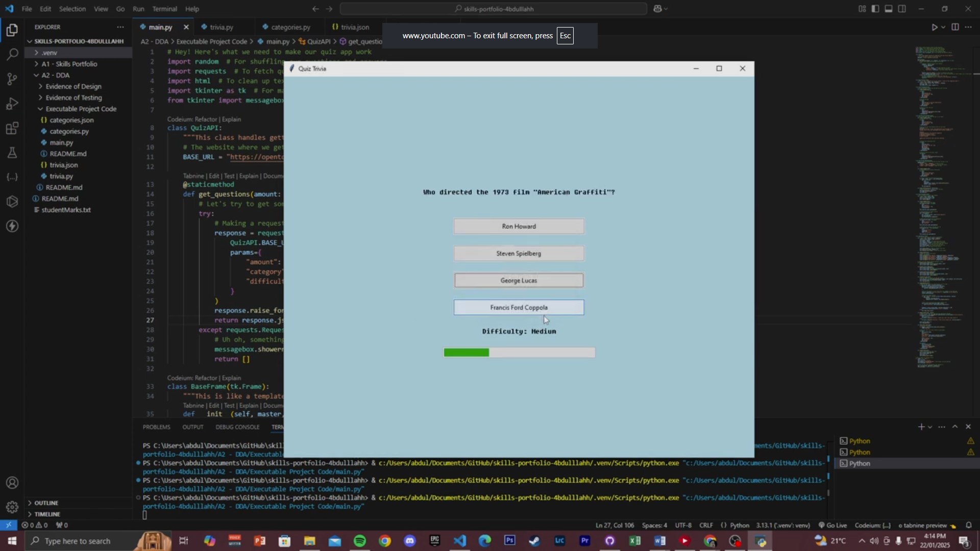Open the run button dropdown arrow
This screenshot has height=551, width=980.
coord(943,27)
